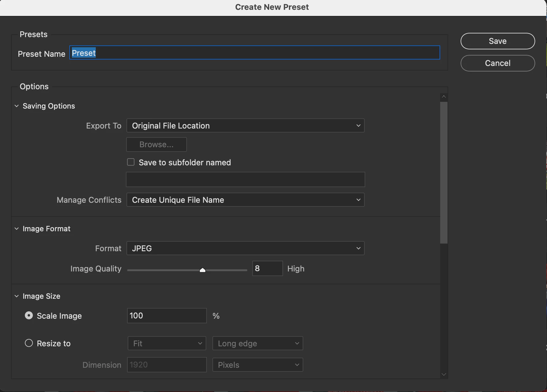Click the Preset Name text field
Screen dimensions: 547x392
[255, 53]
